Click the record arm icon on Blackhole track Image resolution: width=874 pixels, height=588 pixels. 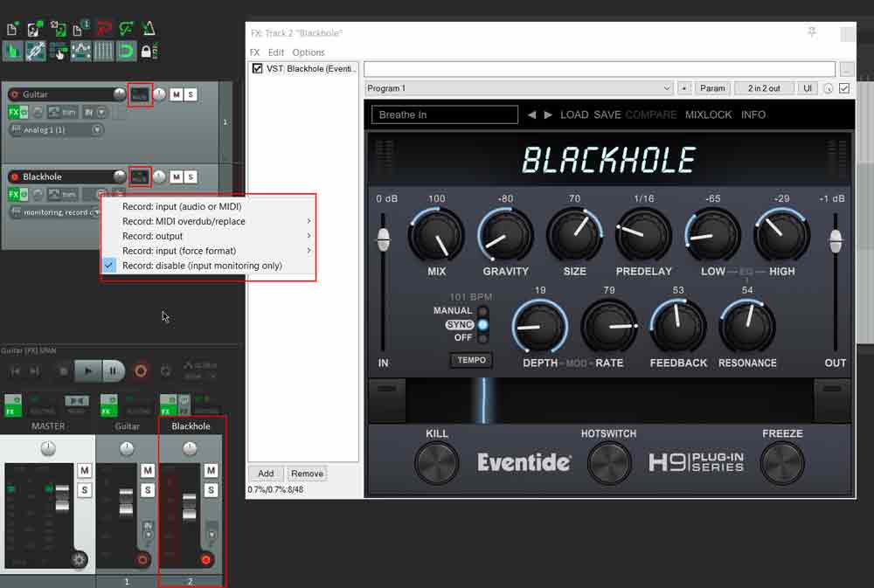pos(14,177)
